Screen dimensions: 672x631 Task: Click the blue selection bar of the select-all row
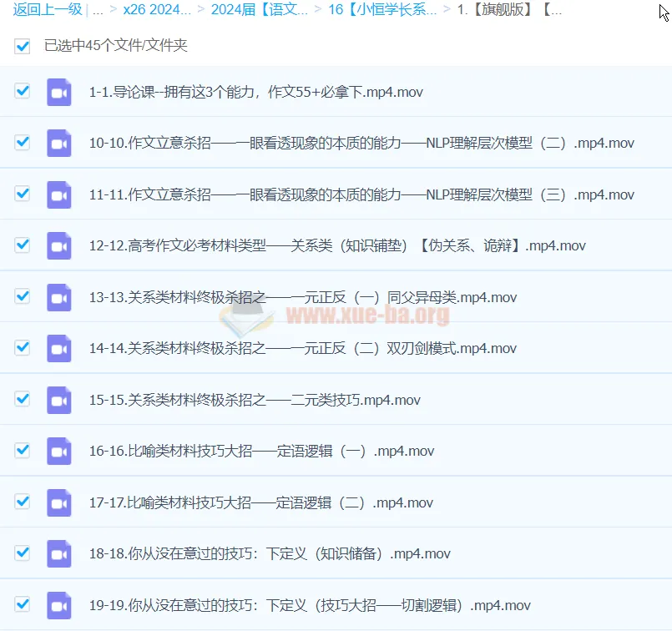[x=334, y=47]
